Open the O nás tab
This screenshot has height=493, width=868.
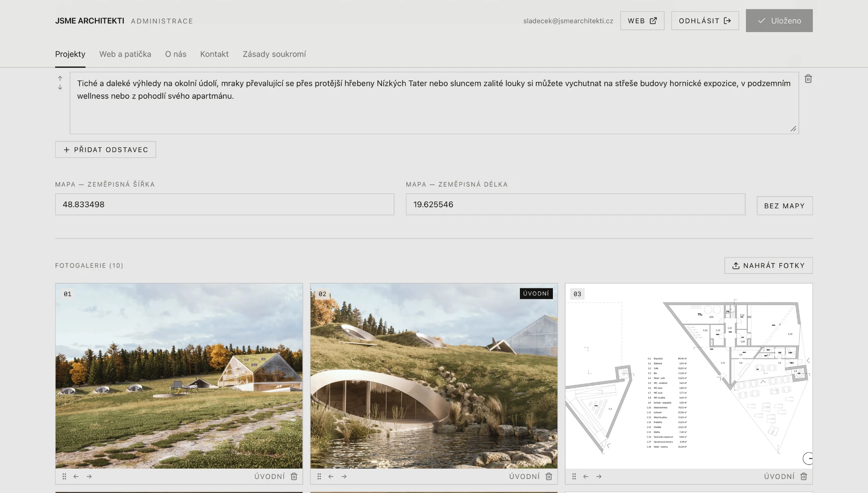point(176,54)
